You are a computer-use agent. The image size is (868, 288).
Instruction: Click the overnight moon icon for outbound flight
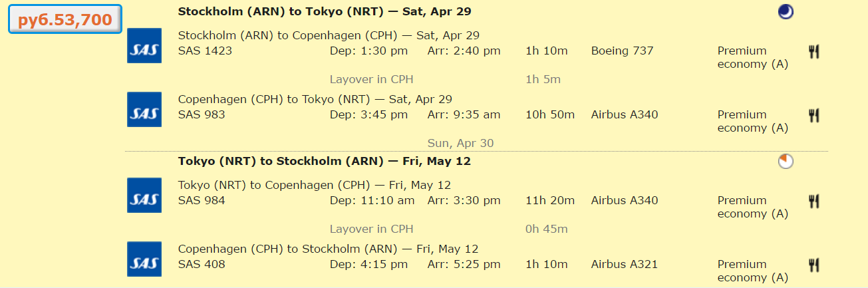(786, 12)
